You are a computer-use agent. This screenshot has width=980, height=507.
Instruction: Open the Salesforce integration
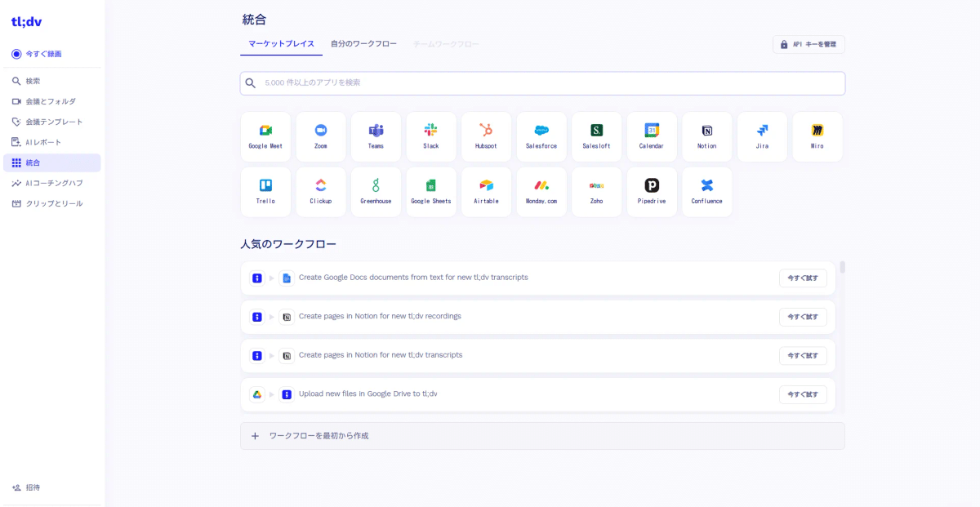point(541,136)
